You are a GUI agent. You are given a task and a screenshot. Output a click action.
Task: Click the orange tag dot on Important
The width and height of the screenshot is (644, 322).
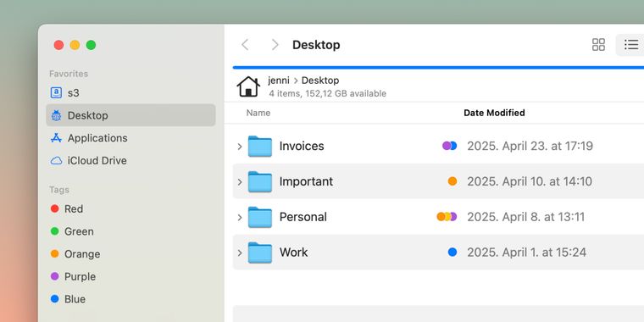click(452, 181)
